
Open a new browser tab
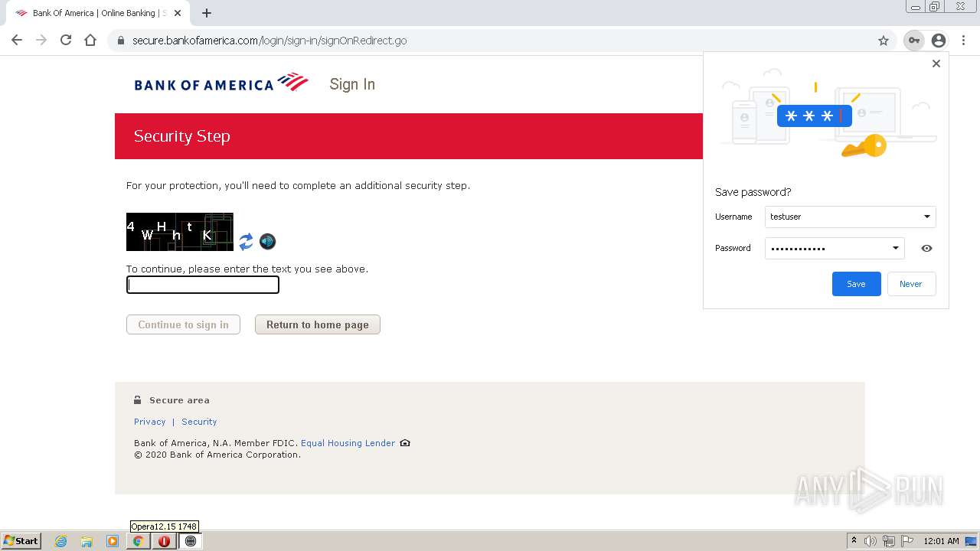pos(207,13)
